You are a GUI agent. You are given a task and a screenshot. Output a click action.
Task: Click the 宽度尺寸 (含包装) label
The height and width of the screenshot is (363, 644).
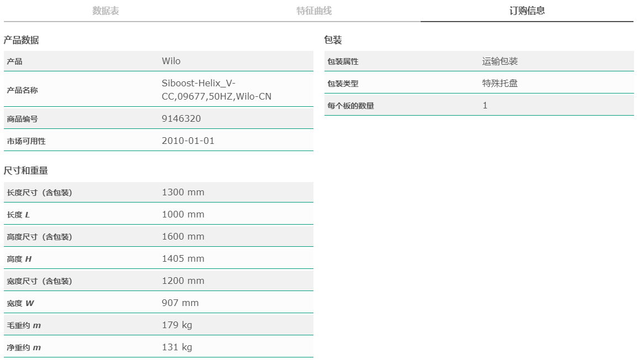(39, 281)
